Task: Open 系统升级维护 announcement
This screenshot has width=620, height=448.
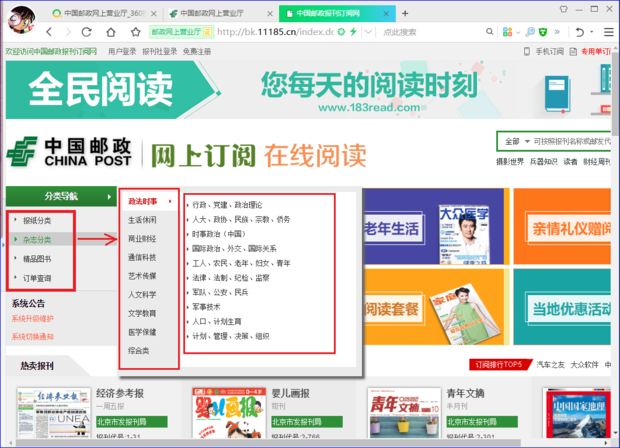Action: point(32,319)
